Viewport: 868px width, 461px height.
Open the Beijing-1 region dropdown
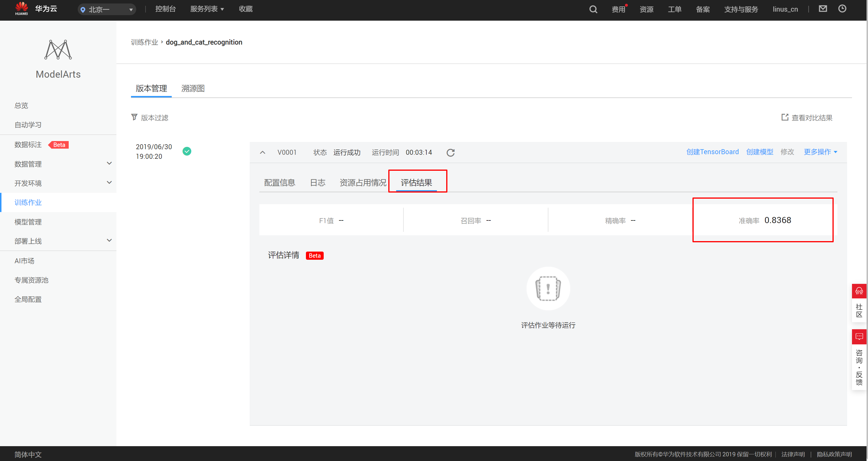tap(107, 9)
